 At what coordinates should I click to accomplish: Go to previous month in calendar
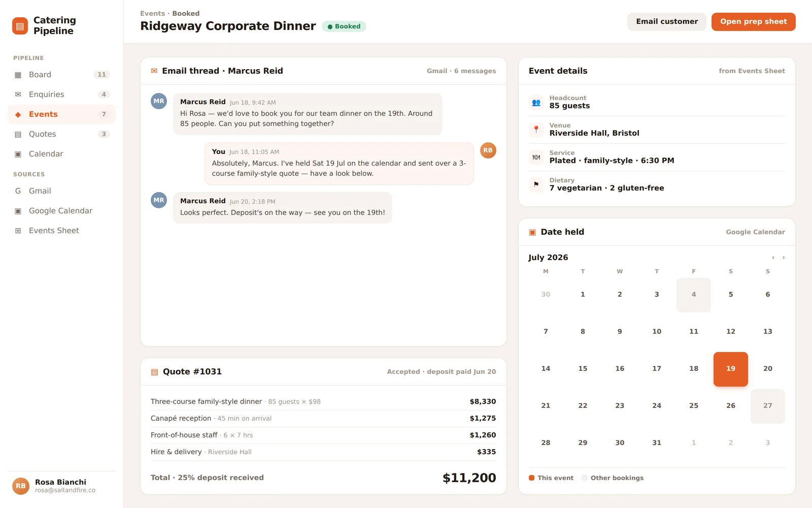[x=773, y=258]
